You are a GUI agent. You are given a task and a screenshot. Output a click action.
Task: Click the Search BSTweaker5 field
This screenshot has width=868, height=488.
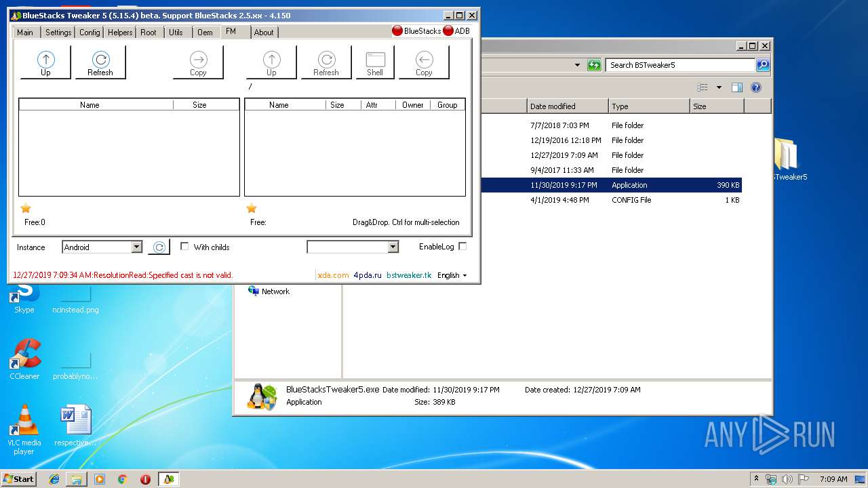(680, 65)
